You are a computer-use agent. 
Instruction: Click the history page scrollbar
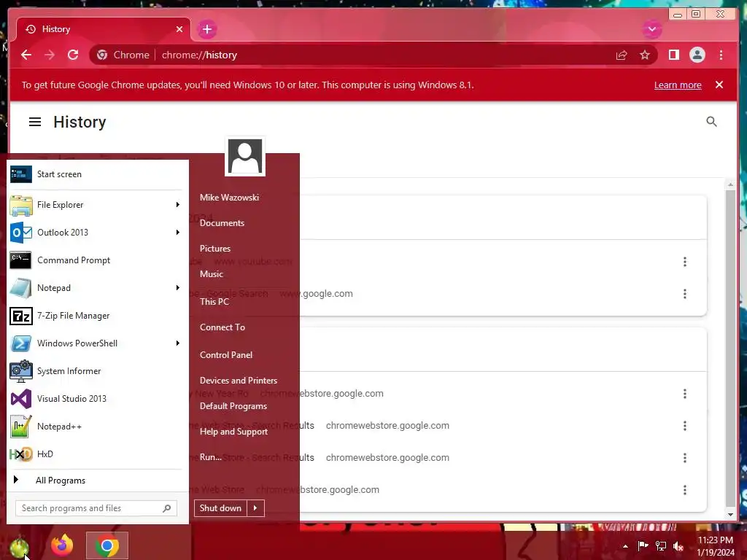pos(730,349)
